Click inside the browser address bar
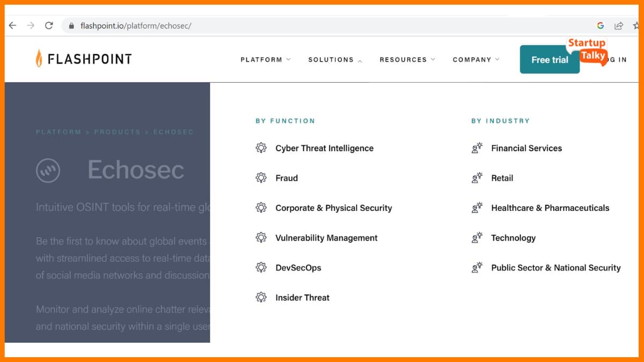The height and width of the screenshot is (362, 644). (215, 25)
